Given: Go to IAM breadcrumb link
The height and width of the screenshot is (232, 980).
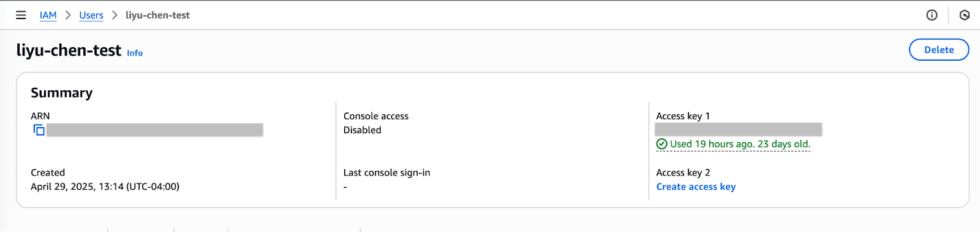Looking at the screenshot, I should pos(48,15).
